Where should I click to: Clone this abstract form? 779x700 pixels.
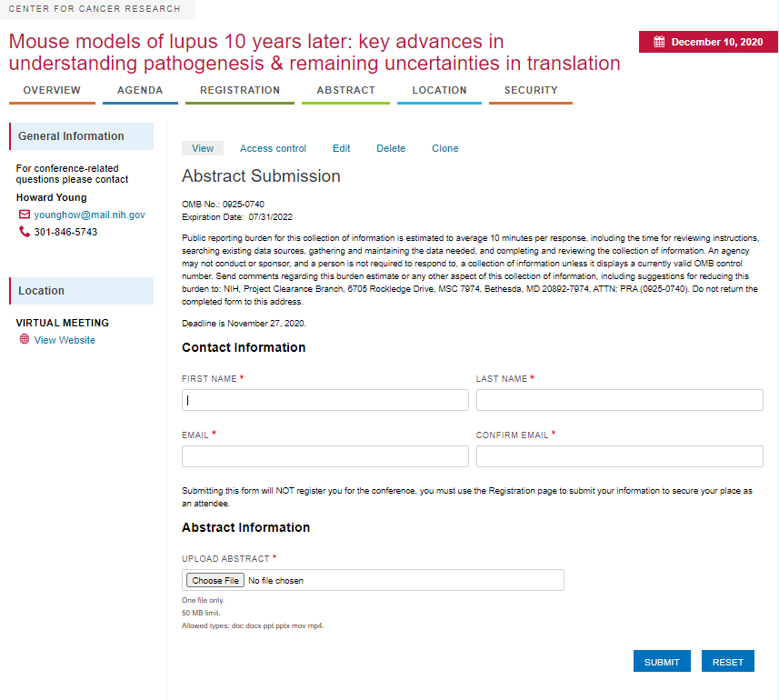444,148
